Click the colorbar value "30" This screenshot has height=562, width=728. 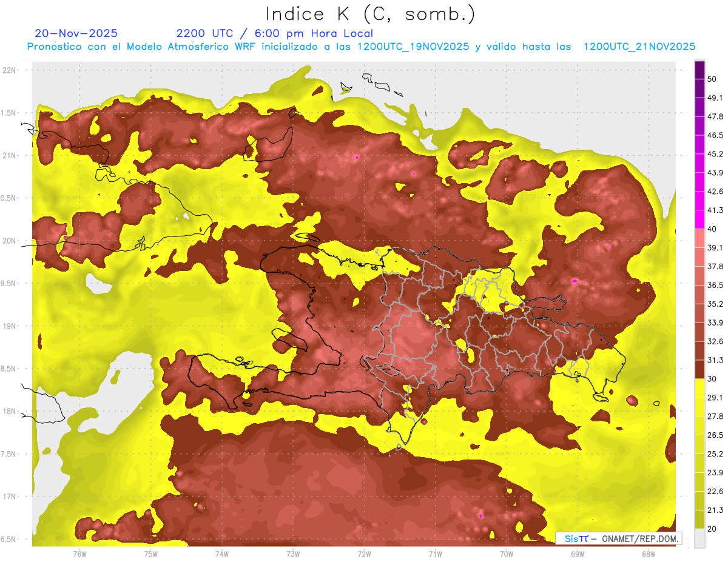pos(712,379)
